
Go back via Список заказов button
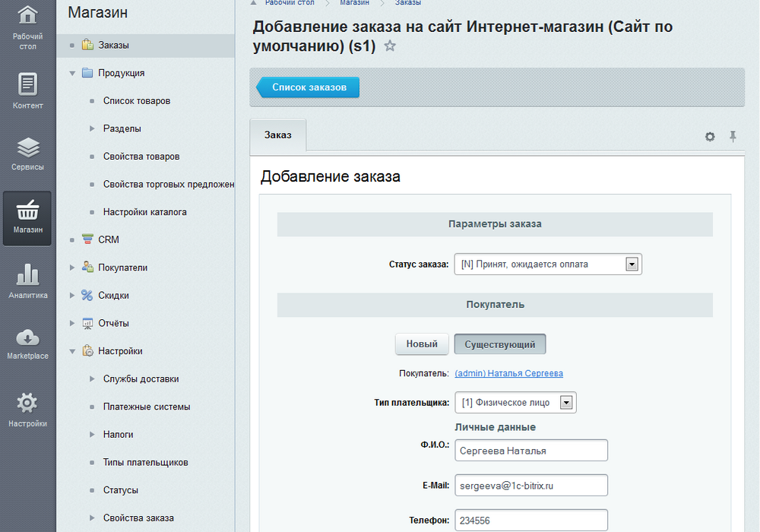click(x=309, y=87)
